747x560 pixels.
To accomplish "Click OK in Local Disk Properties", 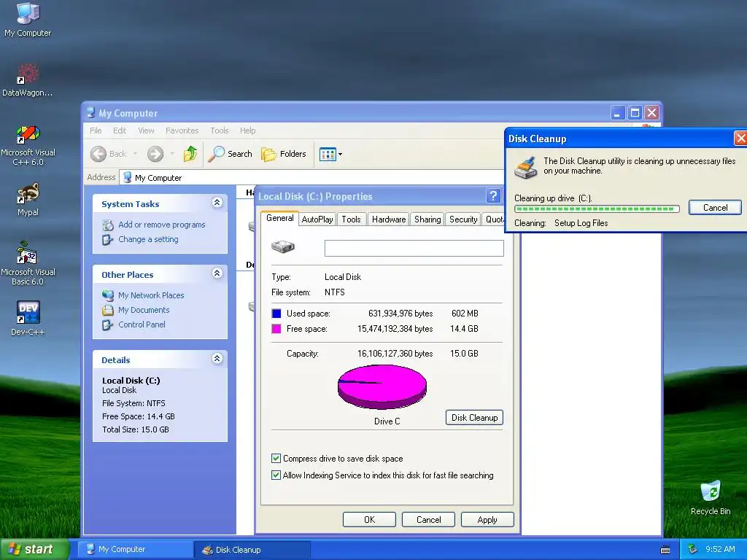I will pos(369,519).
